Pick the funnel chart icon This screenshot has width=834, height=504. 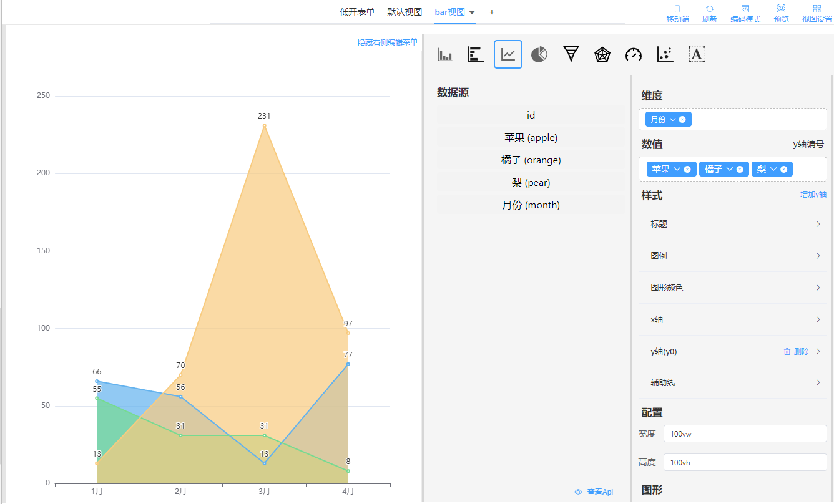tap(571, 55)
